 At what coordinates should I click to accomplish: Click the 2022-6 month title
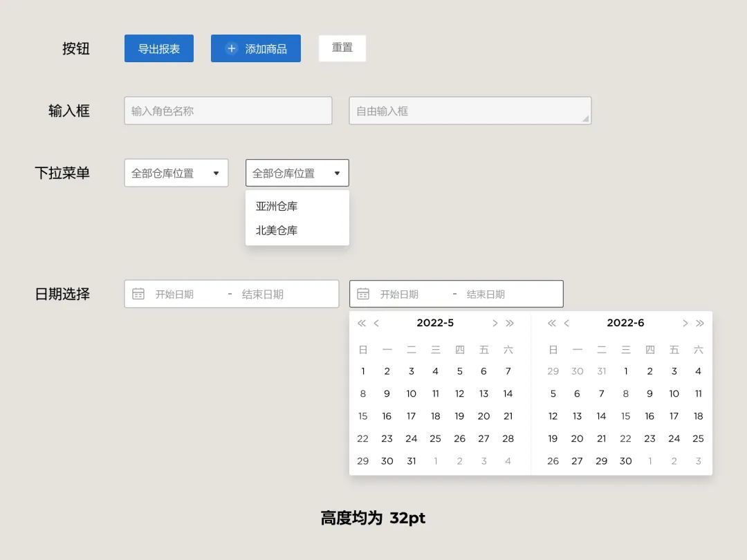click(x=625, y=323)
